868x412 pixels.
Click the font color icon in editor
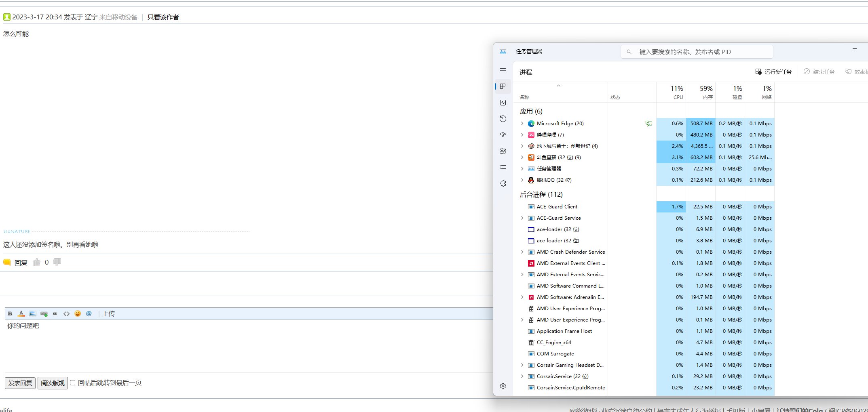coord(21,313)
